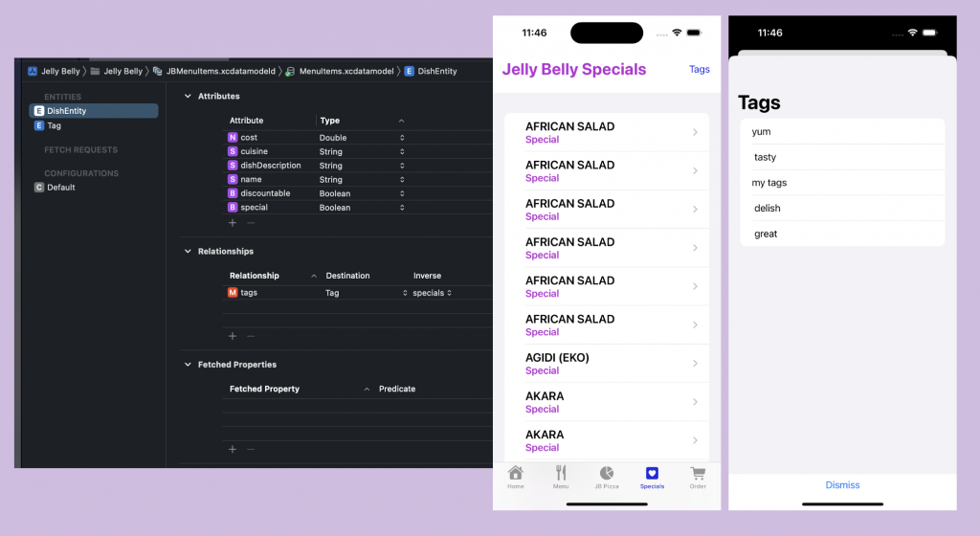Open Inverse dropdown showing specials

click(449, 293)
